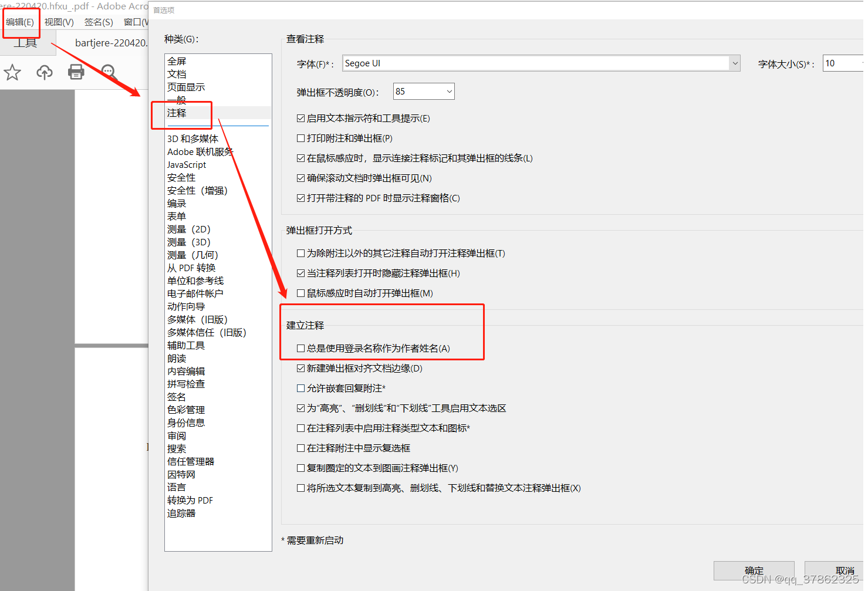
Task: Toggle 在鼠标感应时显示连接线条(L) checkbox
Action: pyautogui.click(x=300, y=158)
